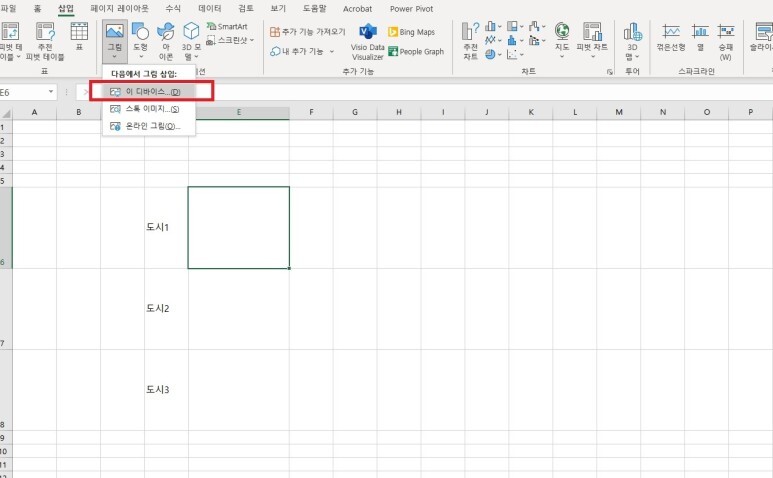Click the Name Box showing E6
Viewport: 773px width, 478px height.
tap(23, 92)
